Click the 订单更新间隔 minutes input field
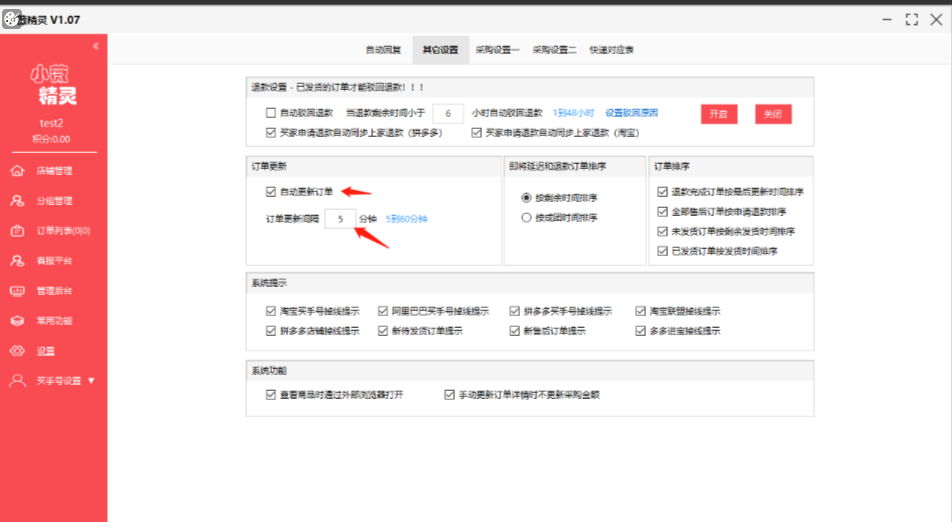The image size is (952, 522). (x=340, y=218)
